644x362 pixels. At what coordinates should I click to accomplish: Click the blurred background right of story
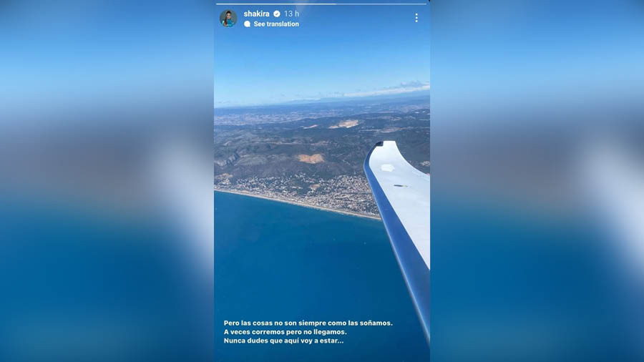[537, 181]
